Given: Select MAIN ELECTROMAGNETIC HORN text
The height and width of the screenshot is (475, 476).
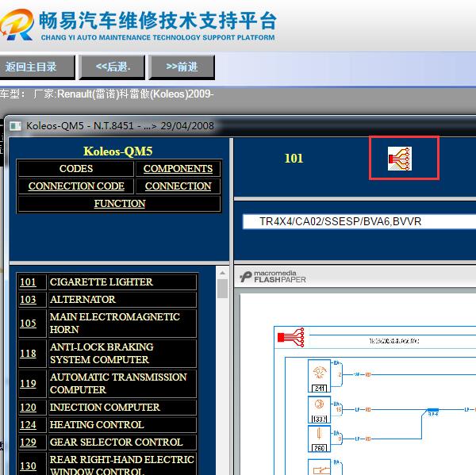Looking at the screenshot, I should click(x=115, y=323).
